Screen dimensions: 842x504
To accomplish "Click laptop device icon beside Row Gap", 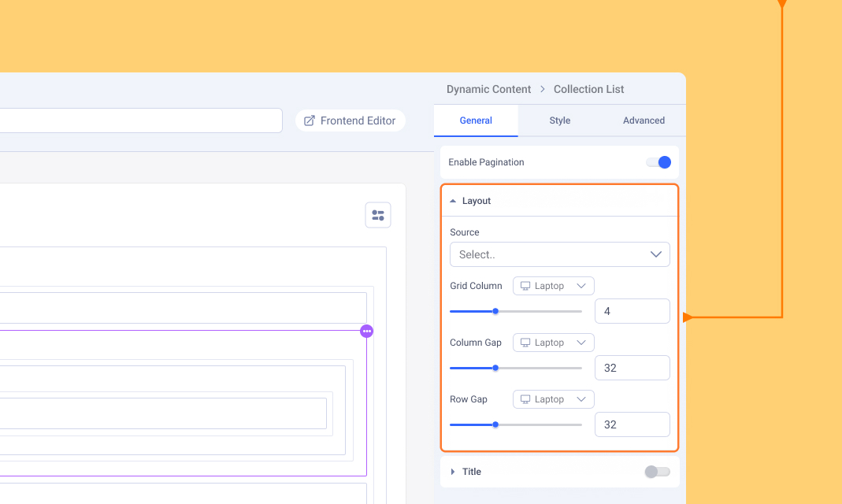I will [x=525, y=399].
